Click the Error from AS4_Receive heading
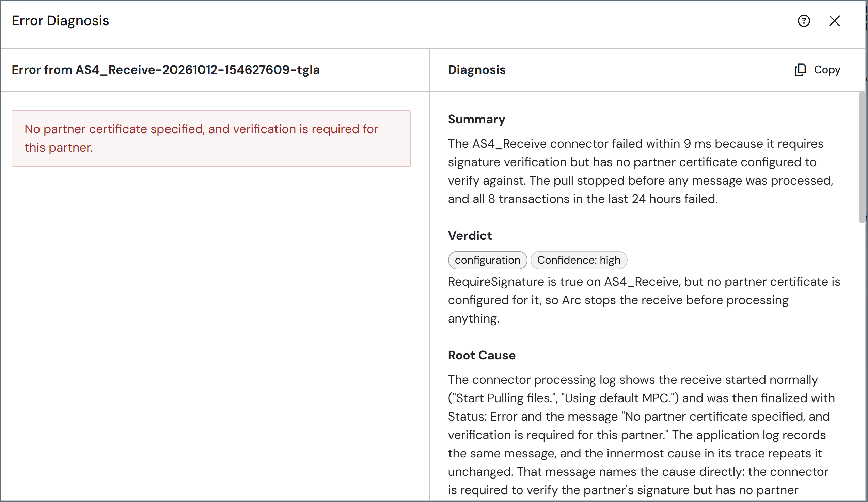This screenshot has width=868, height=502. point(166,70)
